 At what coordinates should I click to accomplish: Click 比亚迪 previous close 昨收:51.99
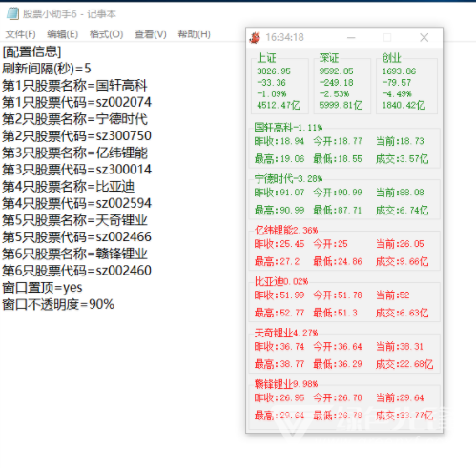pos(279,295)
